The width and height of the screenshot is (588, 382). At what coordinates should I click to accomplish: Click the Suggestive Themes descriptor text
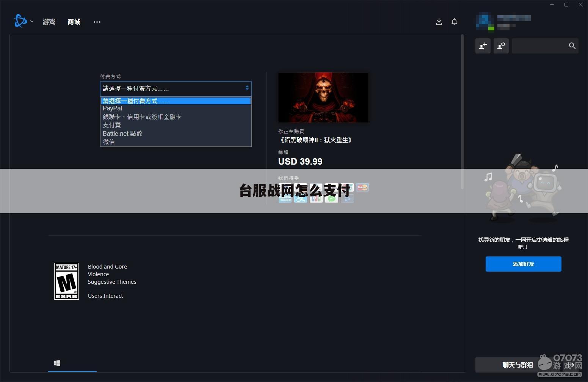(112, 282)
